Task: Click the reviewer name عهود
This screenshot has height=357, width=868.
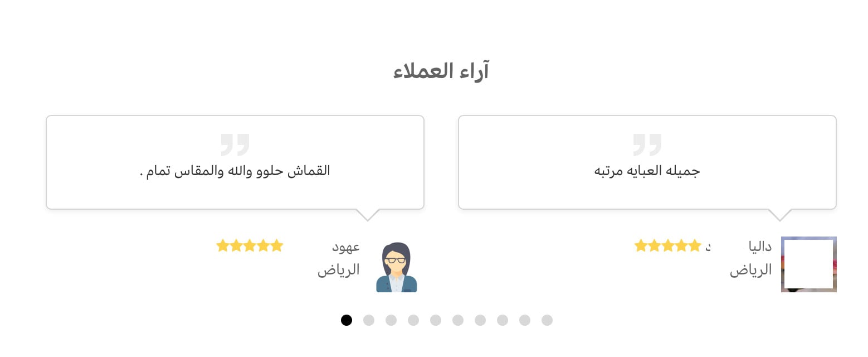Action: (x=346, y=247)
